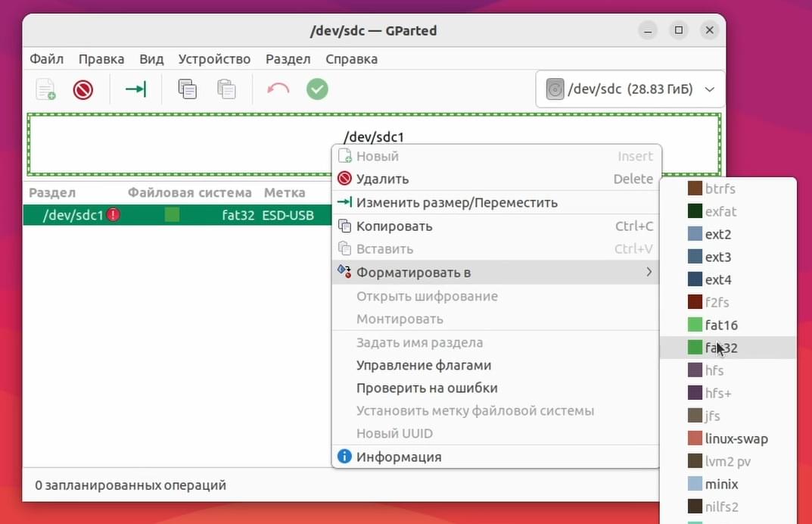Click the linux-swap red swatch
This screenshot has height=524, width=812.
[x=695, y=438]
